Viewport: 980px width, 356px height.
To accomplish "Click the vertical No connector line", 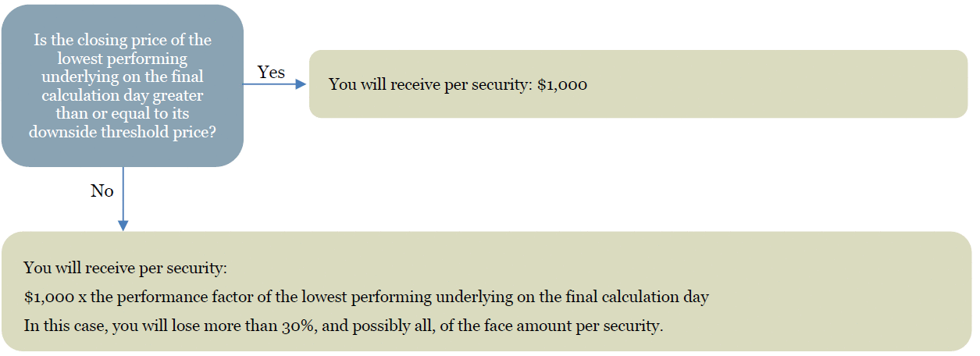I will coord(123,195).
